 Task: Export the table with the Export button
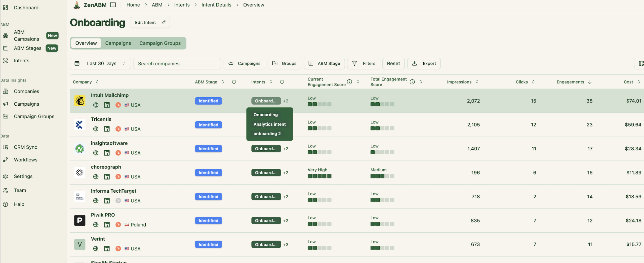424,64
